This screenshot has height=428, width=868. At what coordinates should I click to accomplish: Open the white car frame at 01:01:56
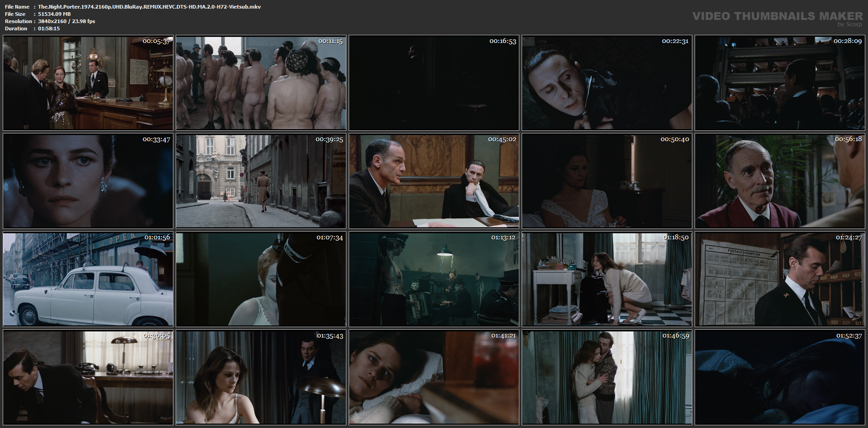88,279
